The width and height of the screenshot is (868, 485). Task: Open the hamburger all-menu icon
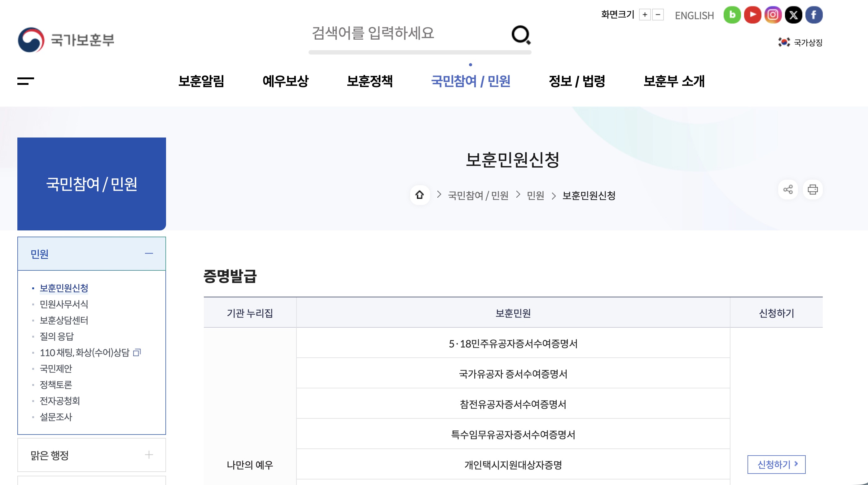pyautogui.click(x=26, y=81)
